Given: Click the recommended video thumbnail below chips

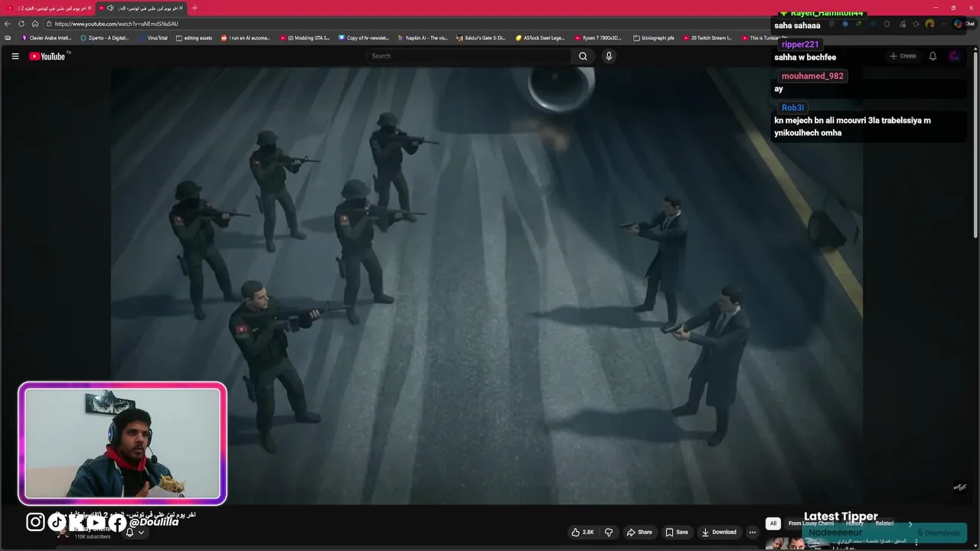Looking at the screenshot, I should point(797,543).
